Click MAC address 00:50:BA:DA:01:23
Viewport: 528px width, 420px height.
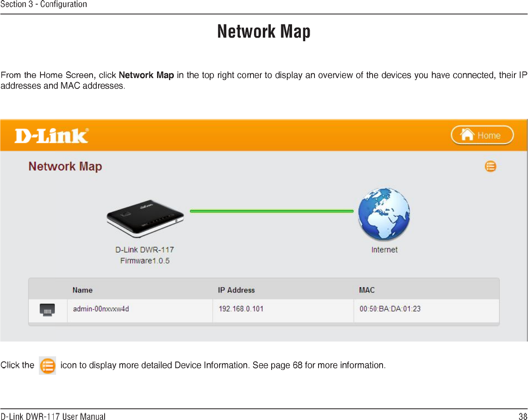coord(390,309)
